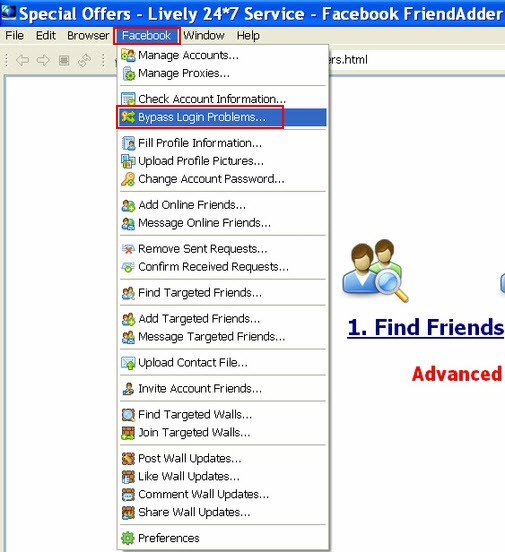505x552 pixels.
Task: Click the browser Forward arrow icon
Action: pyautogui.click(x=43, y=60)
